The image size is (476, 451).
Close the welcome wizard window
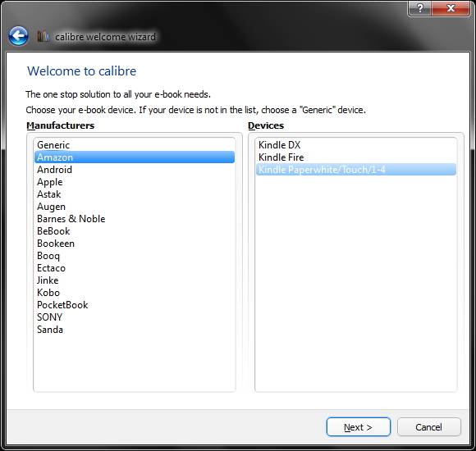(x=451, y=8)
